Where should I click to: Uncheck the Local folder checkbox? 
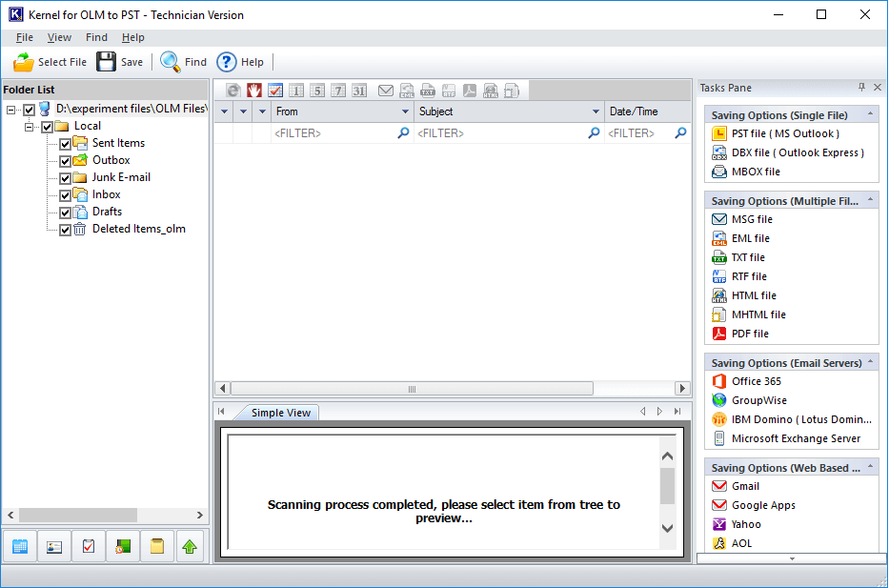coord(47,127)
